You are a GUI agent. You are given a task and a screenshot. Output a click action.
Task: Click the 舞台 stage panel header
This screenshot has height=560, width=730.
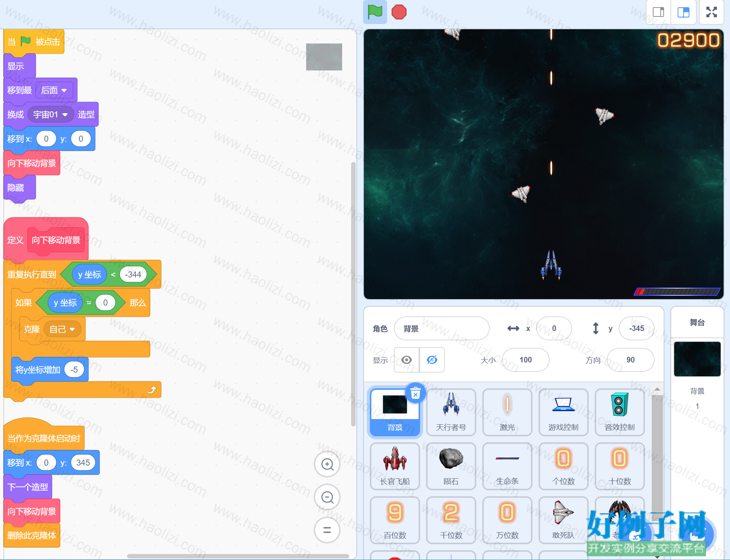pyautogui.click(x=697, y=322)
